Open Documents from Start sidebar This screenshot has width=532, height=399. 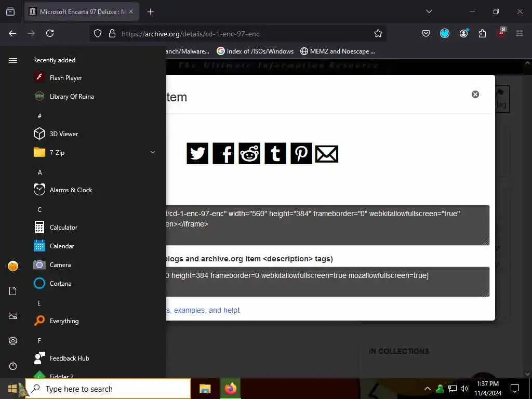tap(13, 291)
